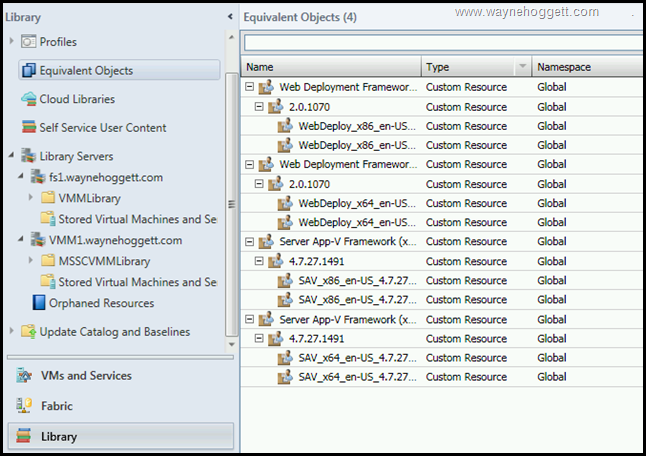Click the Fabric workspace icon
Viewport: 646px width, 456px height.
point(23,406)
